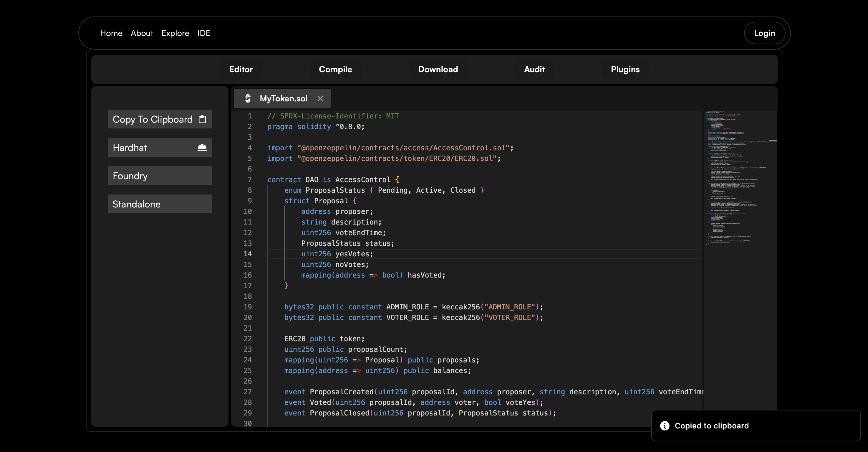Select the Foundry option
868x452 pixels.
[160, 176]
